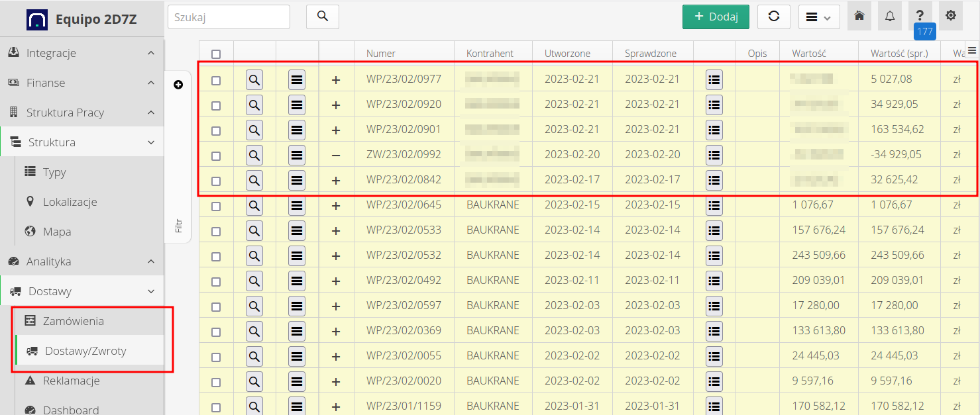Open settings gear icon
Viewport: 980px width, 415px height.
coord(951,16)
